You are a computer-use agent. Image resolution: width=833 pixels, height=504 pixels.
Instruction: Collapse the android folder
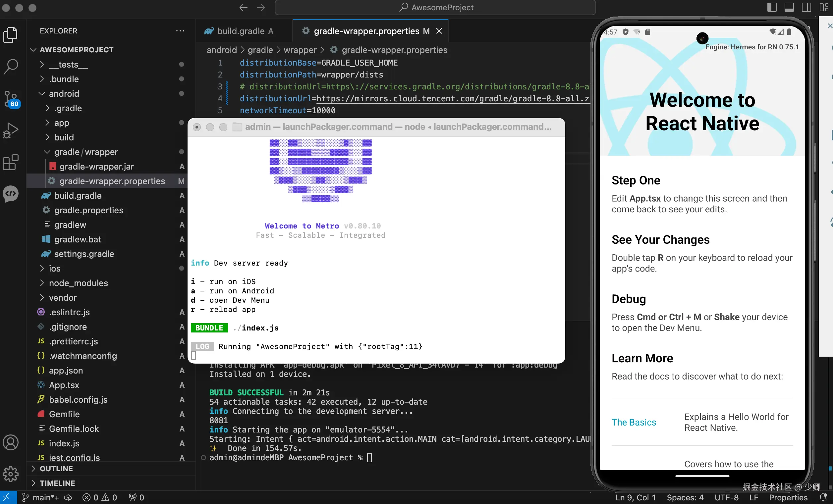(64, 94)
